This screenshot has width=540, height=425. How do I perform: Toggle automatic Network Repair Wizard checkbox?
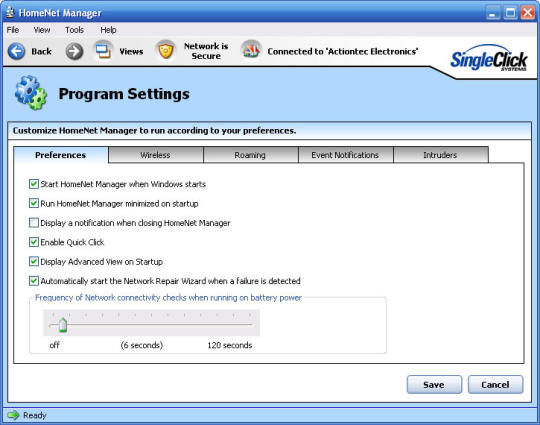(x=33, y=281)
